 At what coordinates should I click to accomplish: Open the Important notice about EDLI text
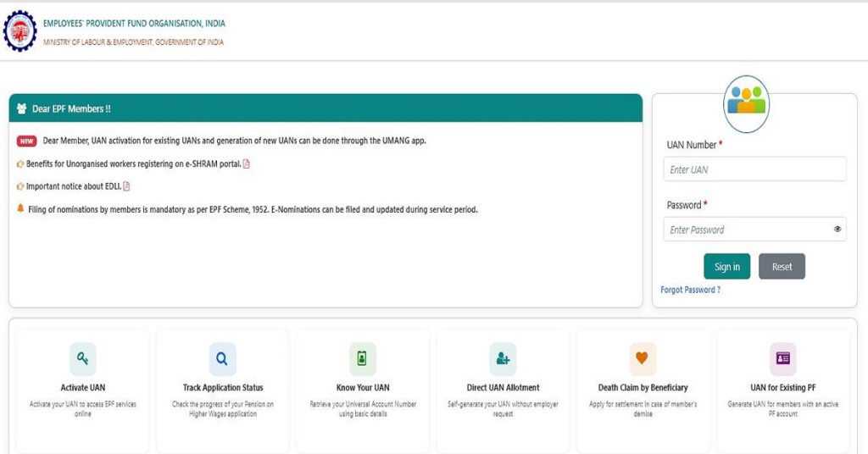point(74,186)
